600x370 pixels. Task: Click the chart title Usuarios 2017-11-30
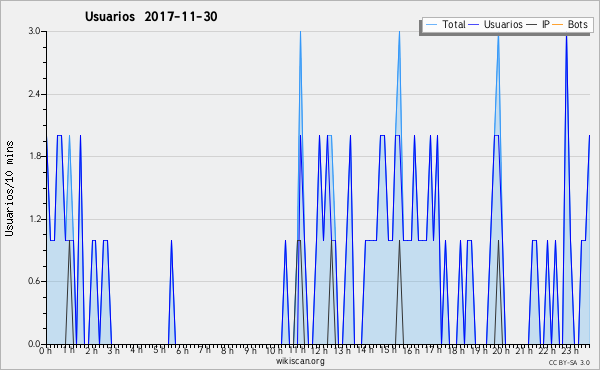pos(151,17)
